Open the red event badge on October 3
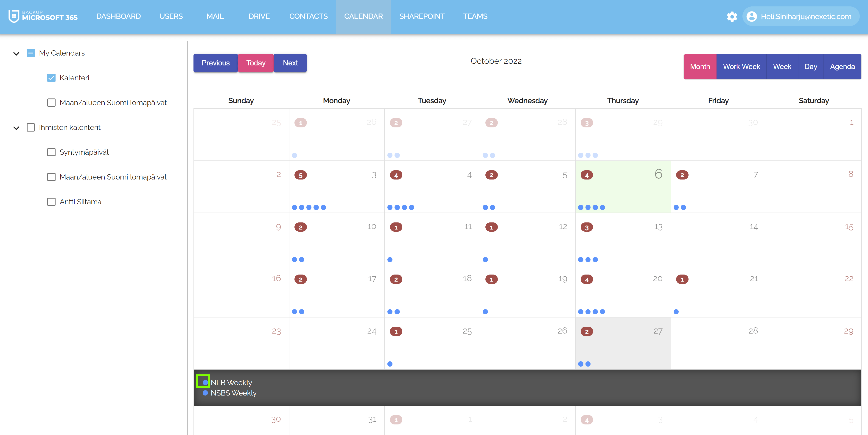This screenshot has width=868, height=435. click(x=301, y=175)
